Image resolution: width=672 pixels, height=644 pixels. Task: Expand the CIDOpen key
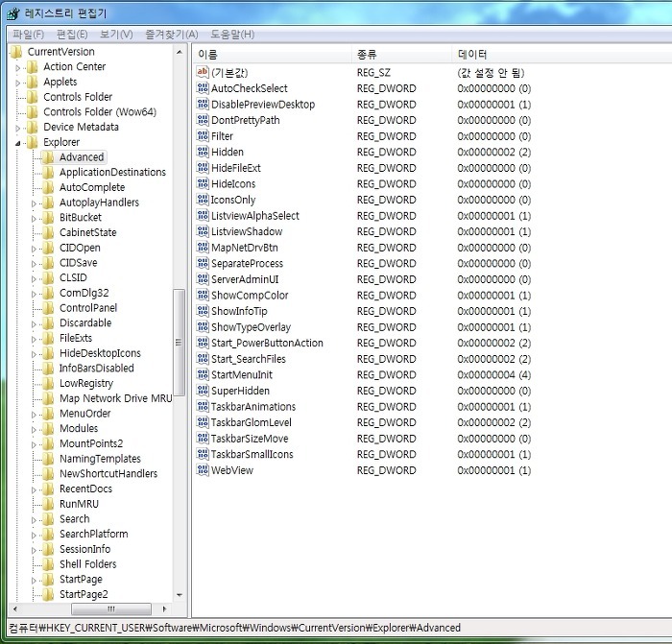click(x=34, y=249)
